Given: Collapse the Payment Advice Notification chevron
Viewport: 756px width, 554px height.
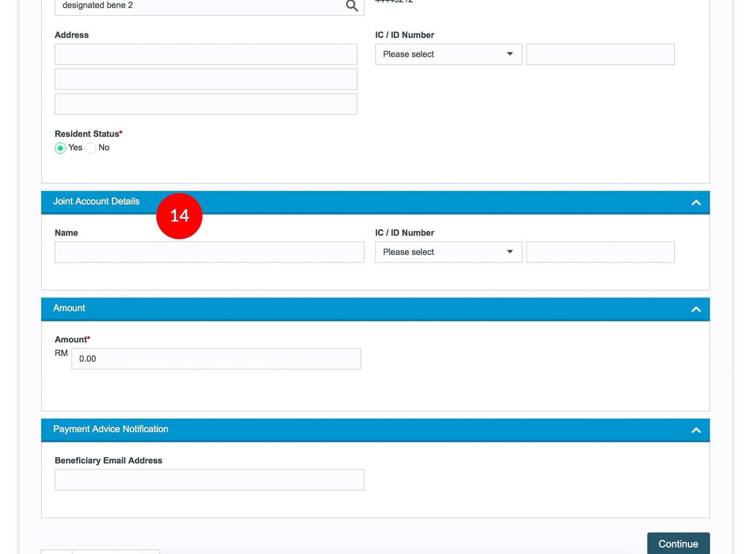Looking at the screenshot, I should (696, 430).
